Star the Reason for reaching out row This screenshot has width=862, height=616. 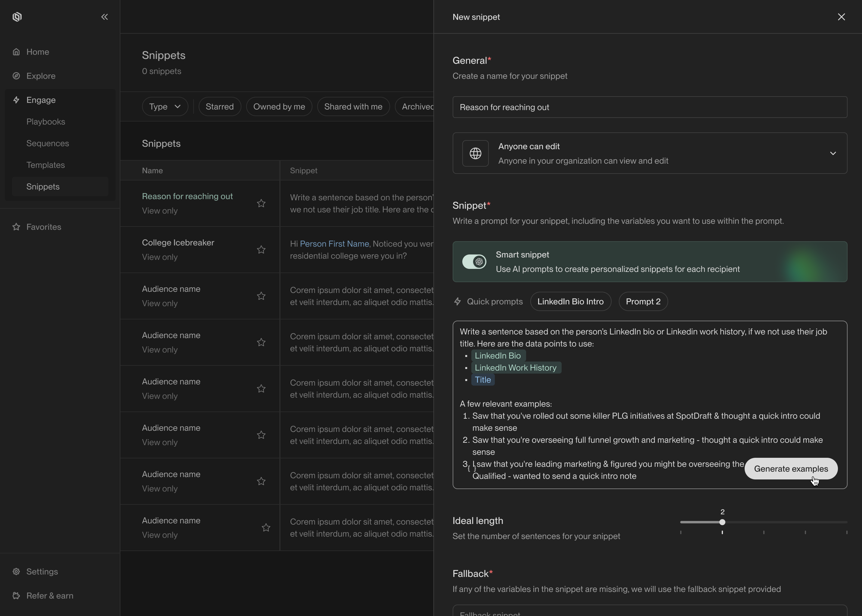[261, 203]
